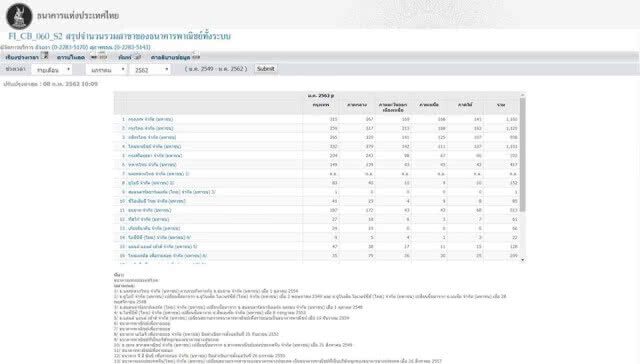Viewport: 640px width, 364px height.
Task: Click the ภาคเหนือ column header
Action: pos(429,105)
